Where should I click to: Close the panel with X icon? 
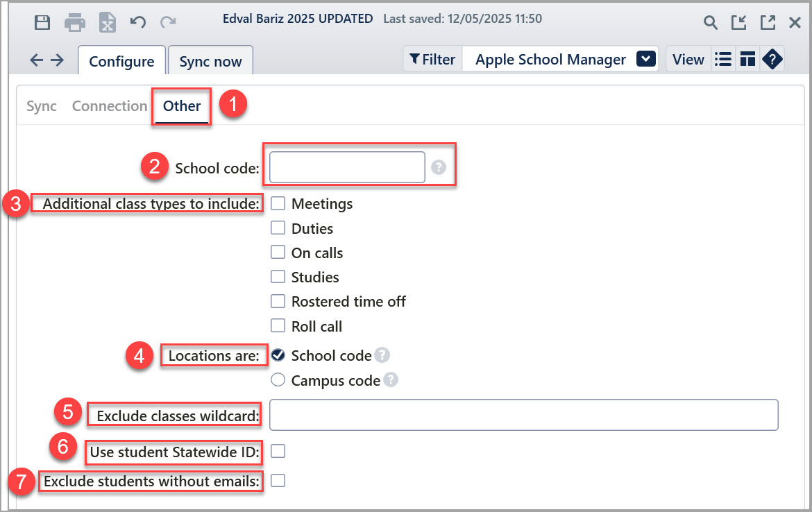click(795, 23)
